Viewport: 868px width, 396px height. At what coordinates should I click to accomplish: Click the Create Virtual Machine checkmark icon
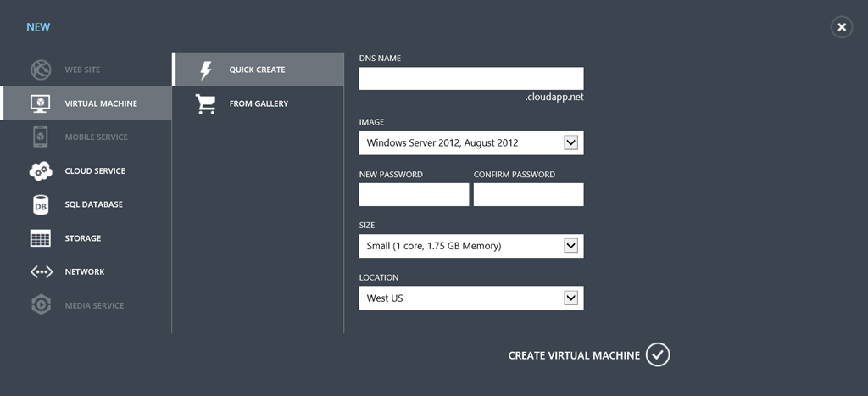coord(658,355)
